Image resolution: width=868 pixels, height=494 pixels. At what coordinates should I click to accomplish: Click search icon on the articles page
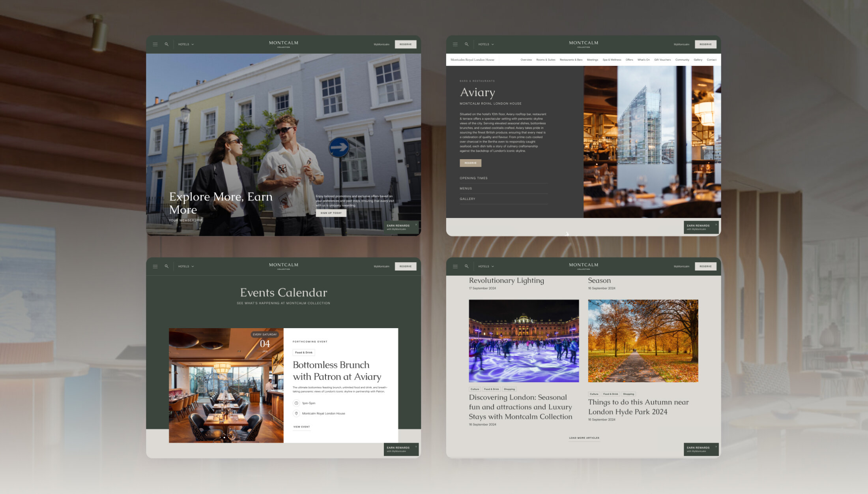pos(466,266)
